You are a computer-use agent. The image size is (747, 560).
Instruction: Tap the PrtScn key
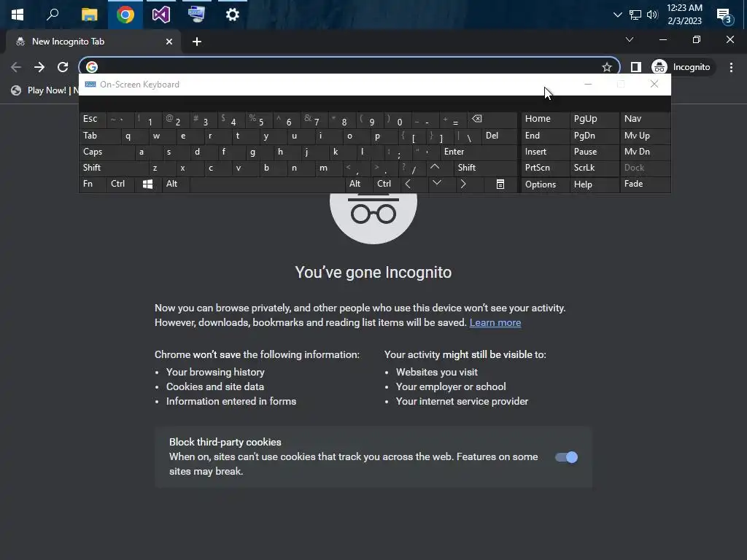[545, 168]
